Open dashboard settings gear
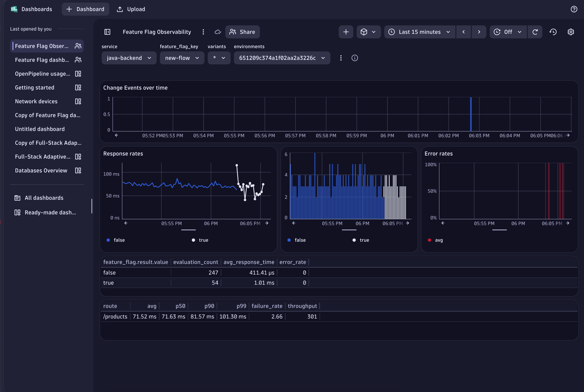Viewport: 584px width, 392px height. (x=571, y=32)
